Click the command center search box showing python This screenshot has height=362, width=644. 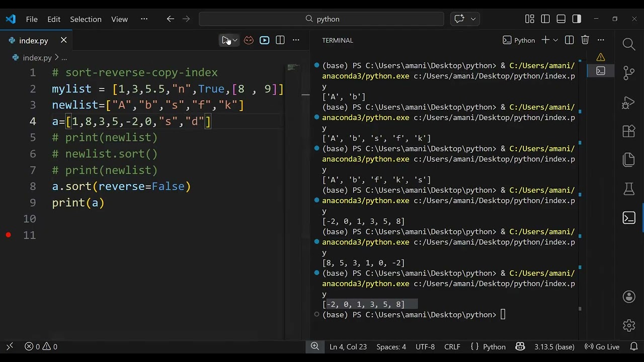click(x=321, y=19)
